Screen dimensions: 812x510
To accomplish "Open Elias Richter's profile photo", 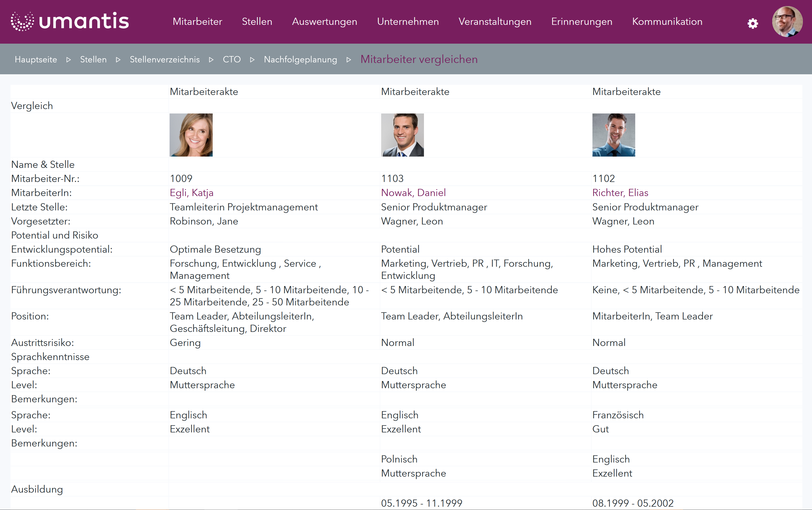I will [x=613, y=135].
